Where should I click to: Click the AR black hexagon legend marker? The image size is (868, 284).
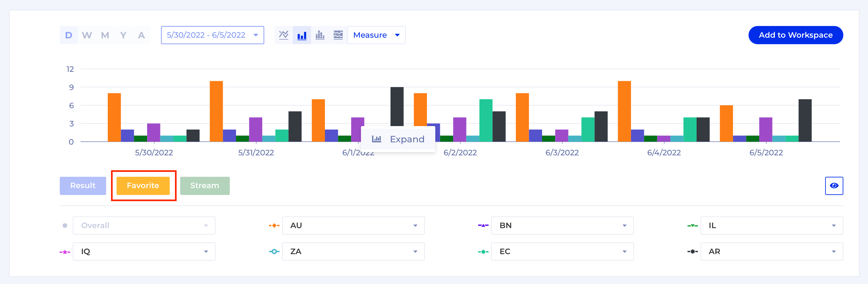[692, 252]
